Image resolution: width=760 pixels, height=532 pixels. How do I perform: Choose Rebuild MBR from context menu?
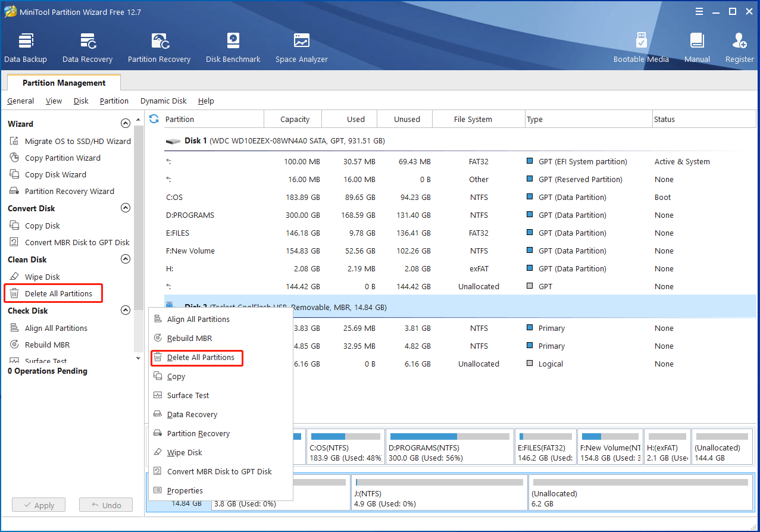tap(220, 338)
